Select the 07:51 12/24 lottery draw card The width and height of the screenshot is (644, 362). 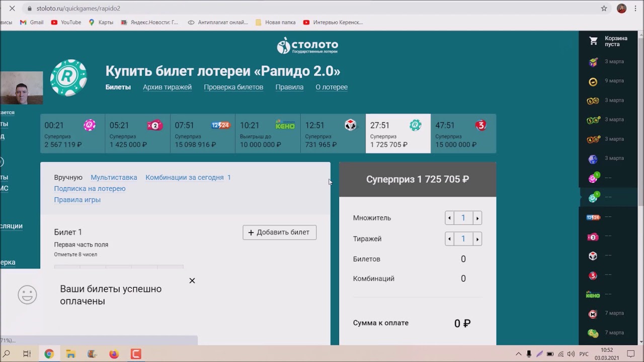203,133
